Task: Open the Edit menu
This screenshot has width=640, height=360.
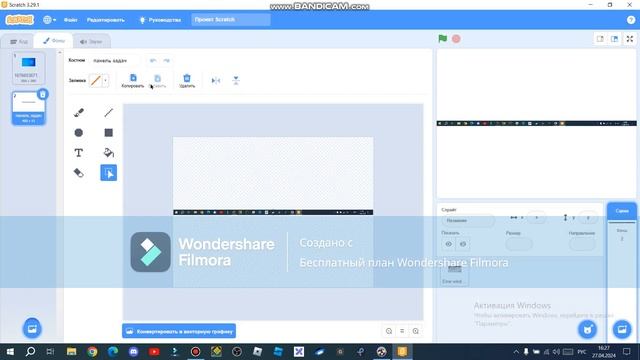Action: pos(106,20)
